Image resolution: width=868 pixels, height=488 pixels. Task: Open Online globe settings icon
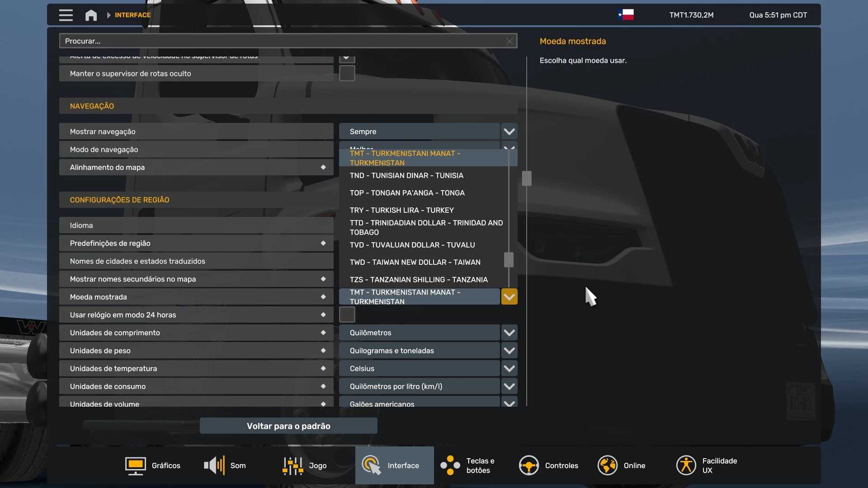[607, 465]
